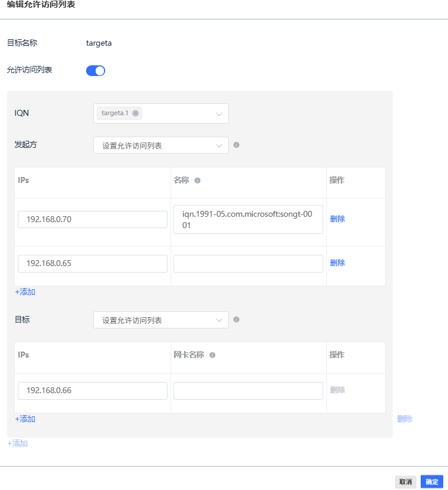Add a new target IP row
Viewport: 448px width, 490px height.
click(25, 419)
